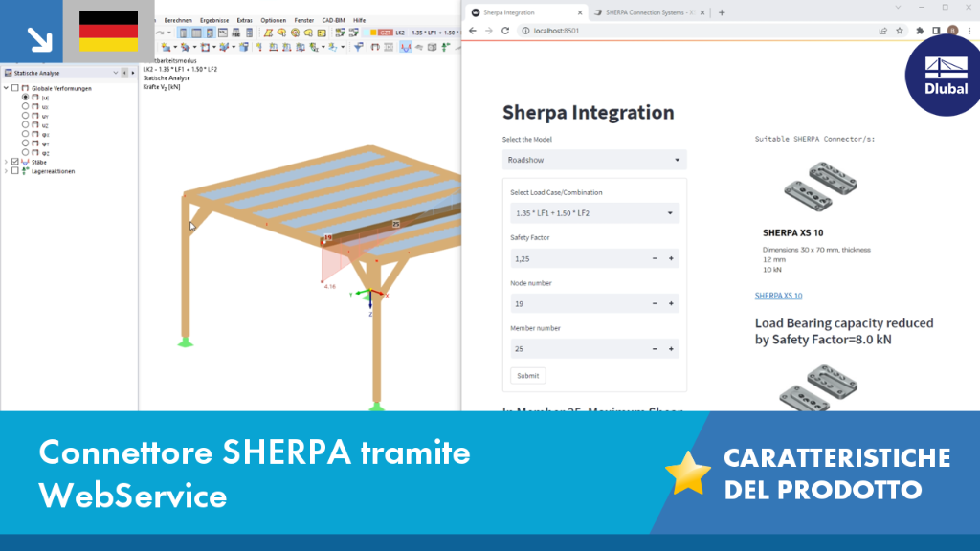Select the |u| deformation radio button

(x=25, y=98)
